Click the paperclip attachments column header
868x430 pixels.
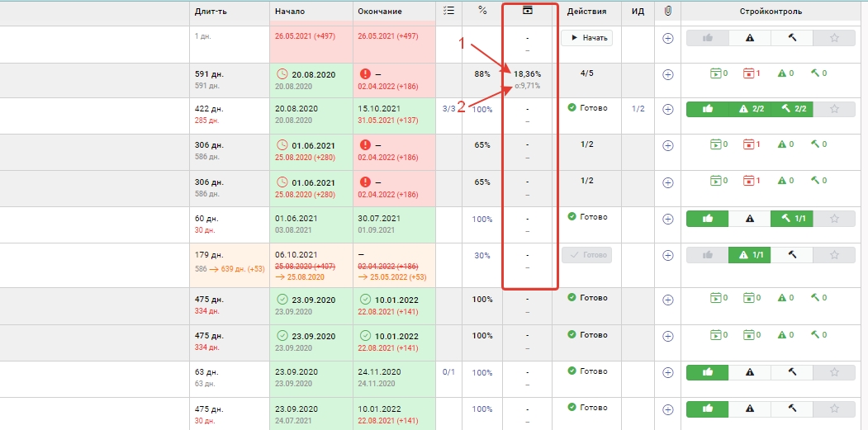[668, 12]
